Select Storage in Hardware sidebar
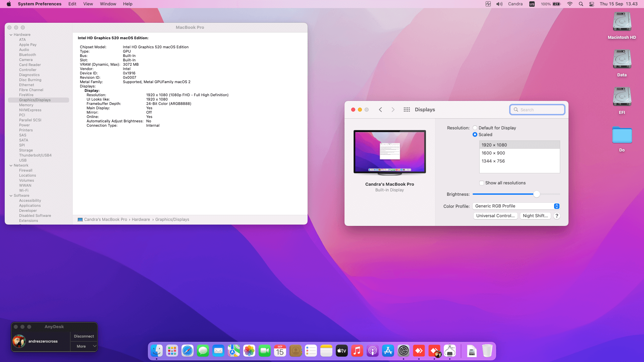 [x=26, y=150]
